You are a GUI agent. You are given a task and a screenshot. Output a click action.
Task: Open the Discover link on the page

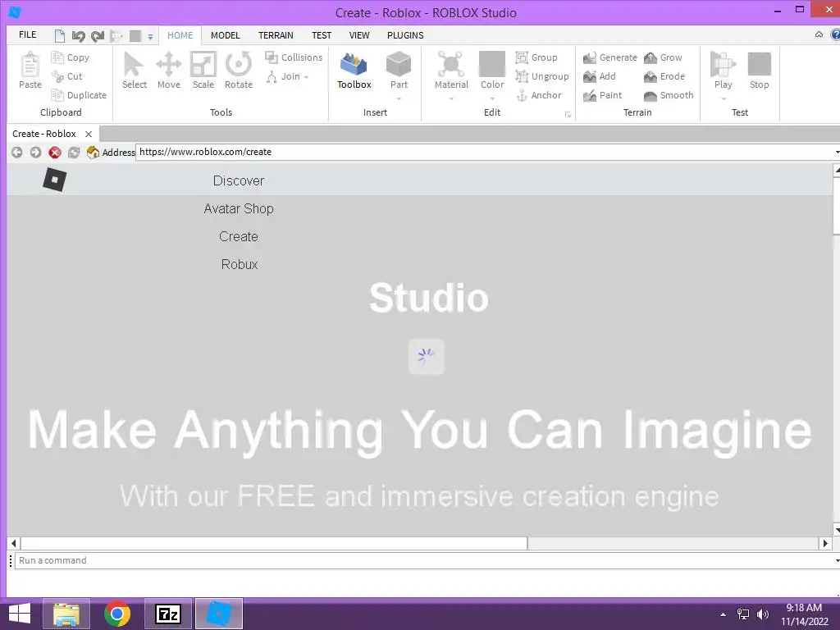(239, 180)
